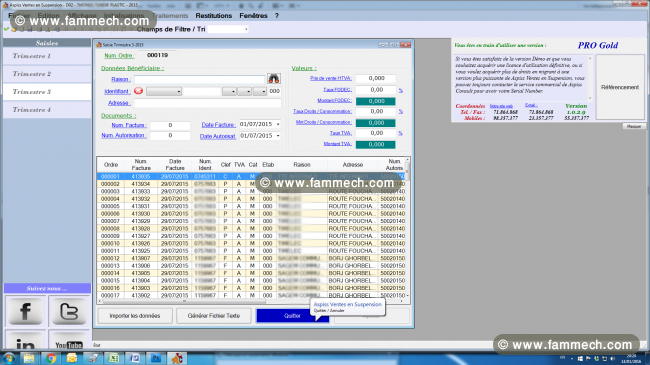Open Excel from the taskbar

(114, 358)
